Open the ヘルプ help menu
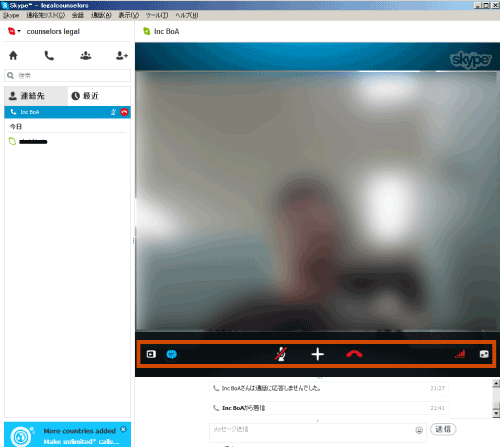Image resolution: width=500 pixels, height=448 pixels. (x=187, y=15)
